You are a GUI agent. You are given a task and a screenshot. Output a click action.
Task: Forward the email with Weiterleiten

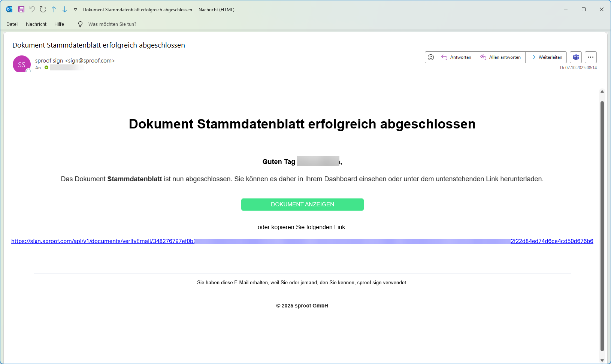pos(546,57)
